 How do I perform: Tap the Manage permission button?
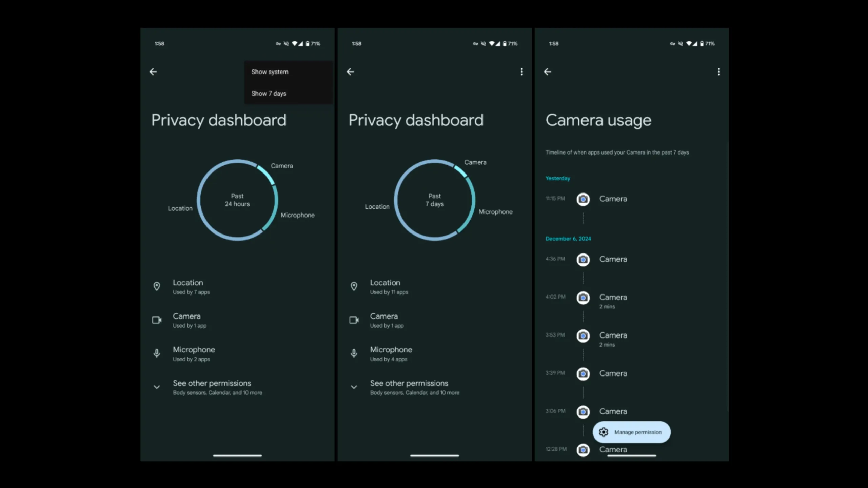[631, 432]
